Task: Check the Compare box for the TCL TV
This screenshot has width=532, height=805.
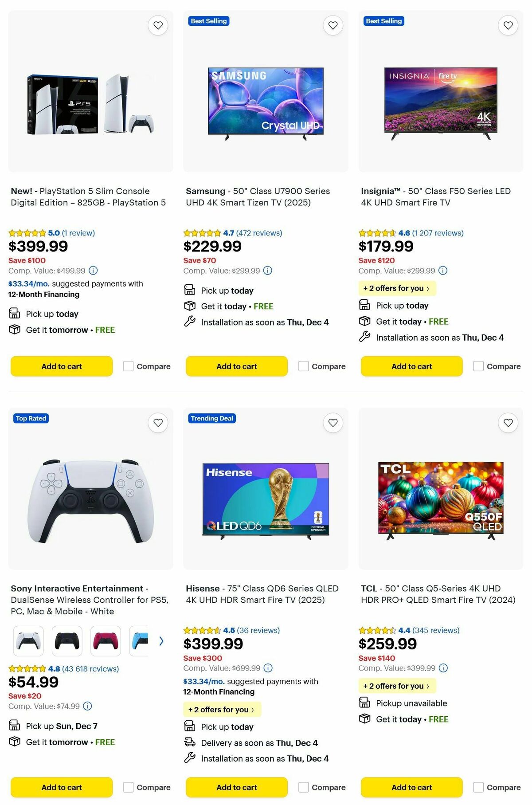Action: 478,787
